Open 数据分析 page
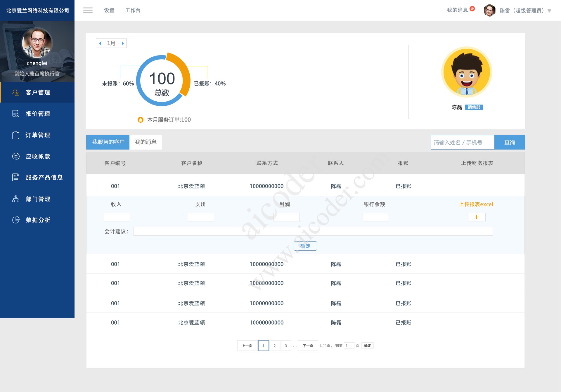 click(37, 220)
